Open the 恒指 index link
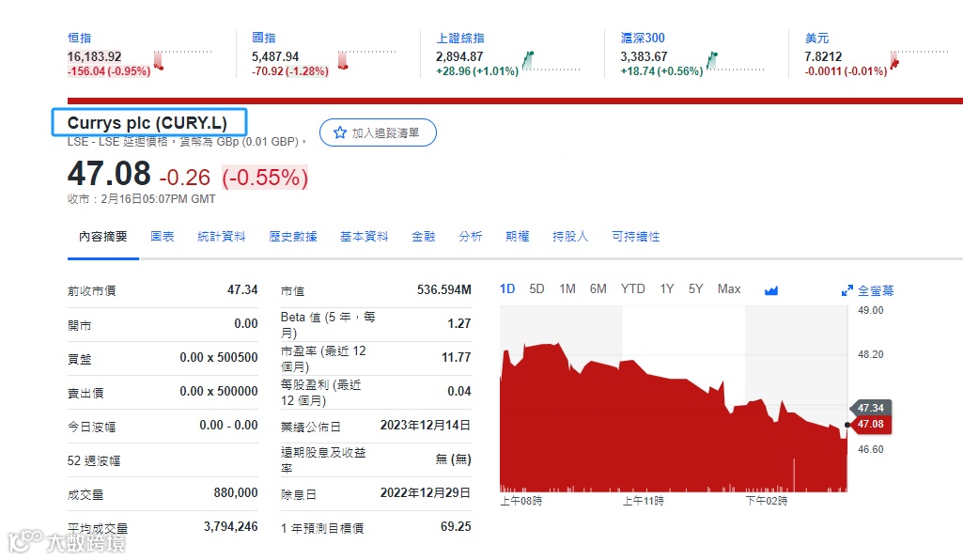Viewport: 963px width, 560px height. point(79,39)
